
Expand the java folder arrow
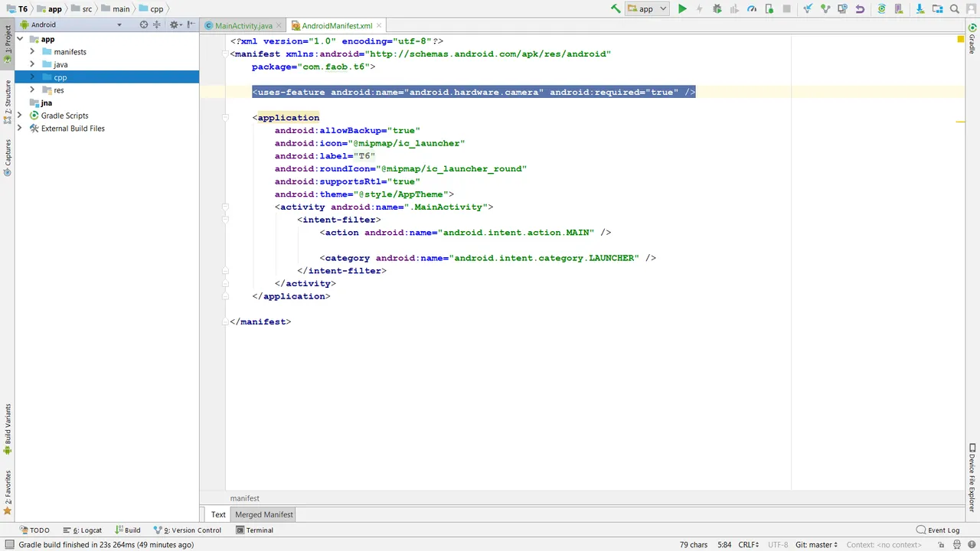click(x=32, y=64)
